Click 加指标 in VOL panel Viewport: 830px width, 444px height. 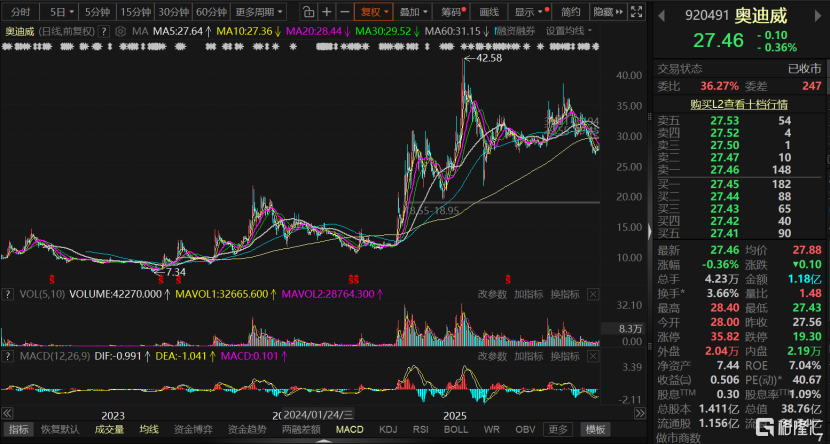tap(528, 294)
